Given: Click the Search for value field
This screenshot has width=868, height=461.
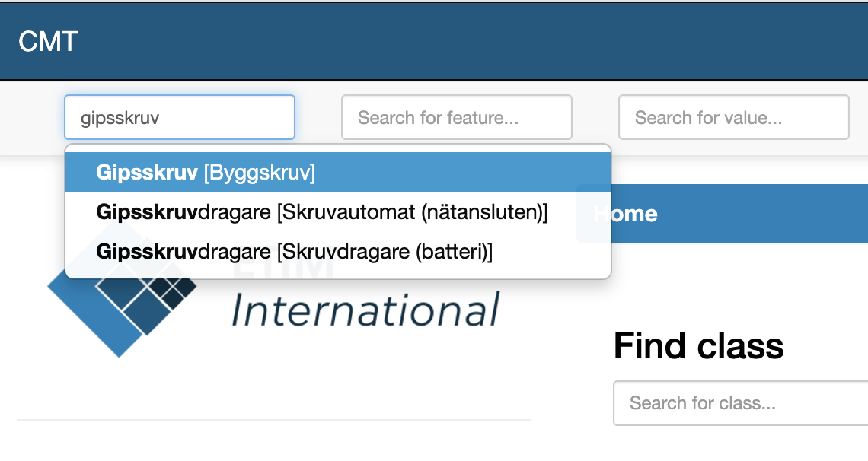Looking at the screenshot, I should pos(733,117).
